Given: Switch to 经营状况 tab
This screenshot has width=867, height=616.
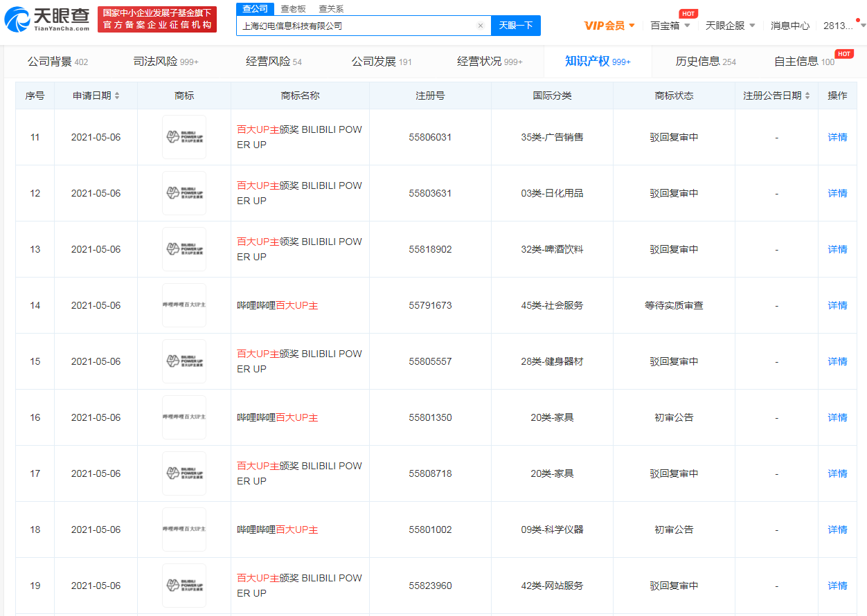Looking at the screenshot, I should point(490,62).
